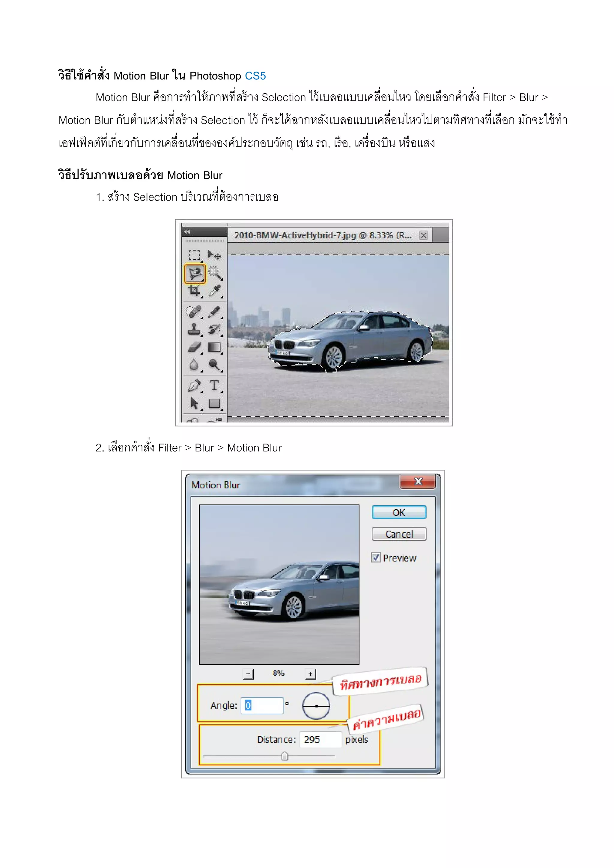Select the Brush tool
This screenshot has width=614, height=868.
point(214,312)
